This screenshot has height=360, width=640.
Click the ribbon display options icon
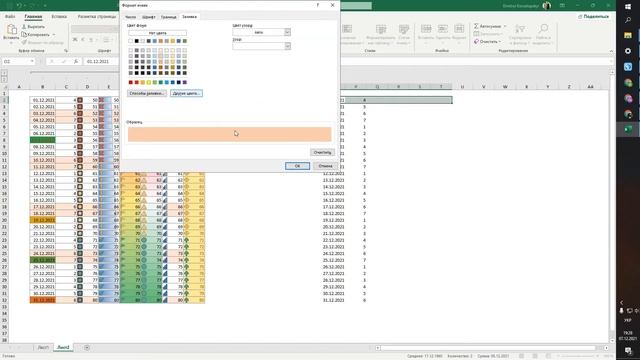[x=562, y=5]
